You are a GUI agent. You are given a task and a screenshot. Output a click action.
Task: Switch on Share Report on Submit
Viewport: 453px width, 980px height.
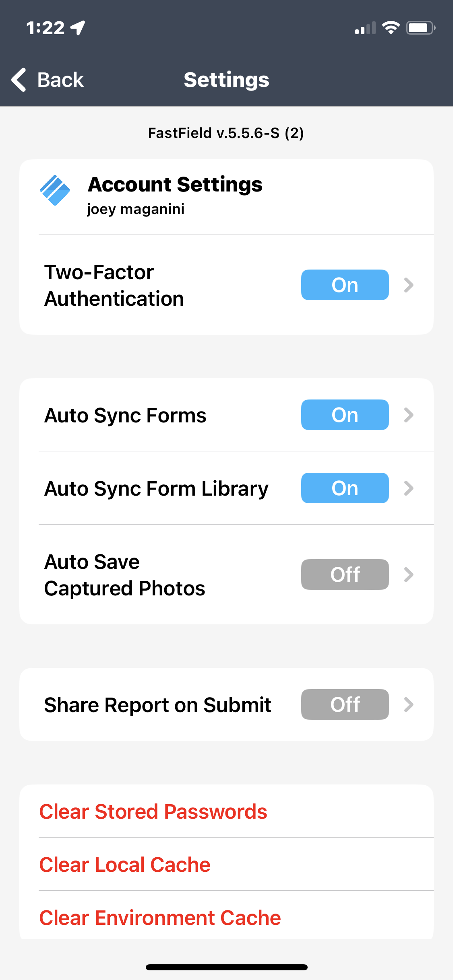345,704
